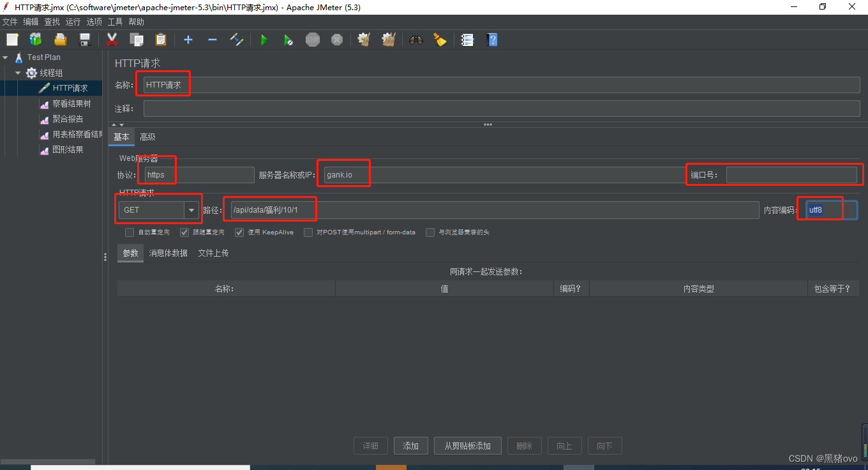
Task: Enable 与浏览器兼容的头 checkbox
Action: pyautogui.click(x=430, y=232)
